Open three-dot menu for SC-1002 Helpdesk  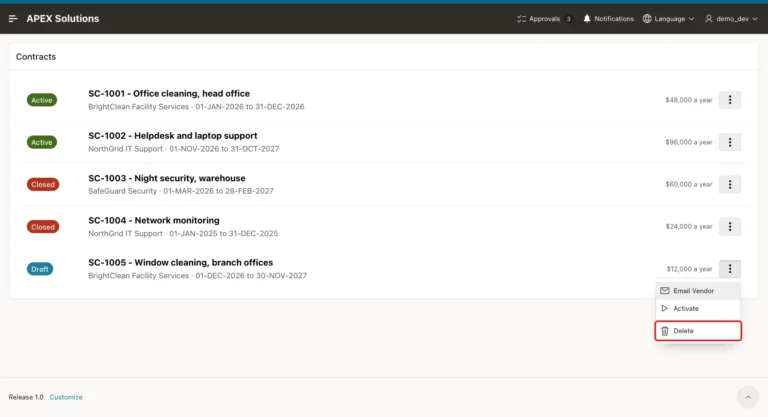pyautogui.click(x=730, y=142)
